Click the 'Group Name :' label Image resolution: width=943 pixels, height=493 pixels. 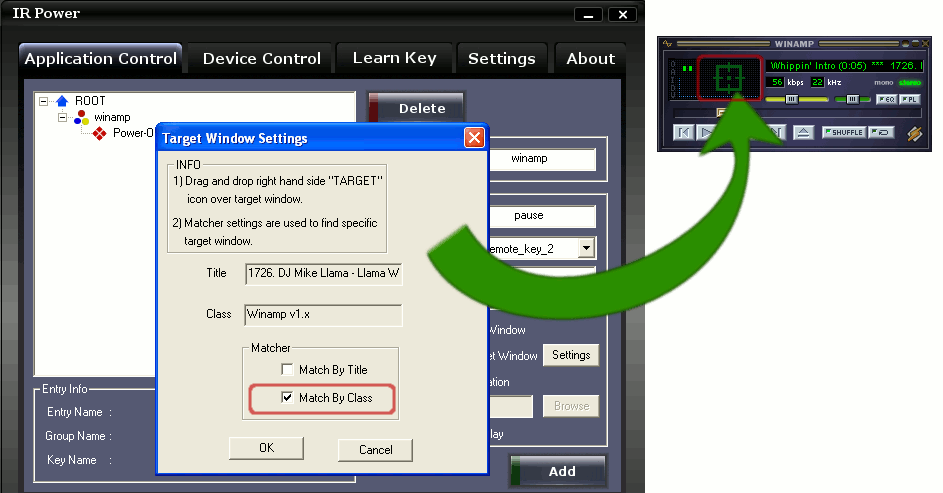click(78, 436)
